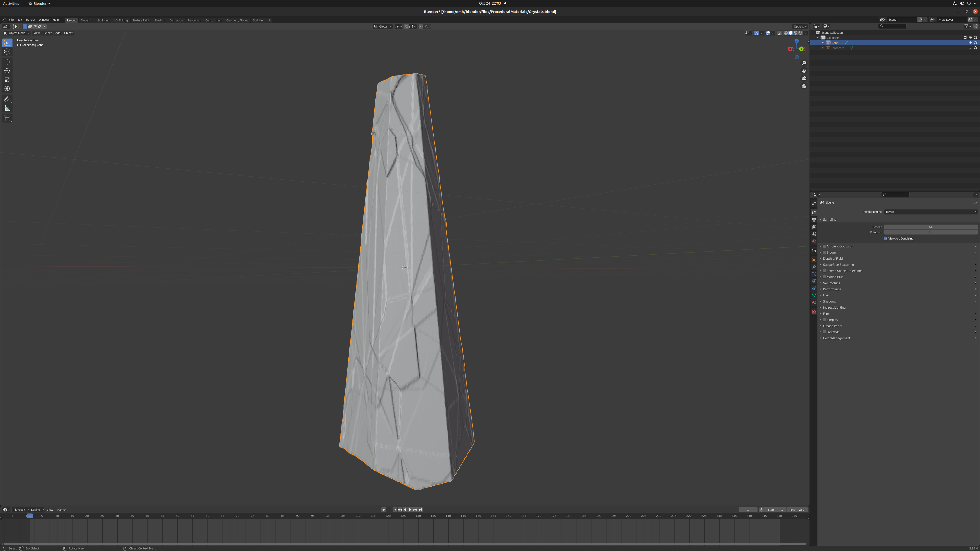Show the Icosphere object in viewport
This screenshot has width=980, height=551.
point(970,48)
